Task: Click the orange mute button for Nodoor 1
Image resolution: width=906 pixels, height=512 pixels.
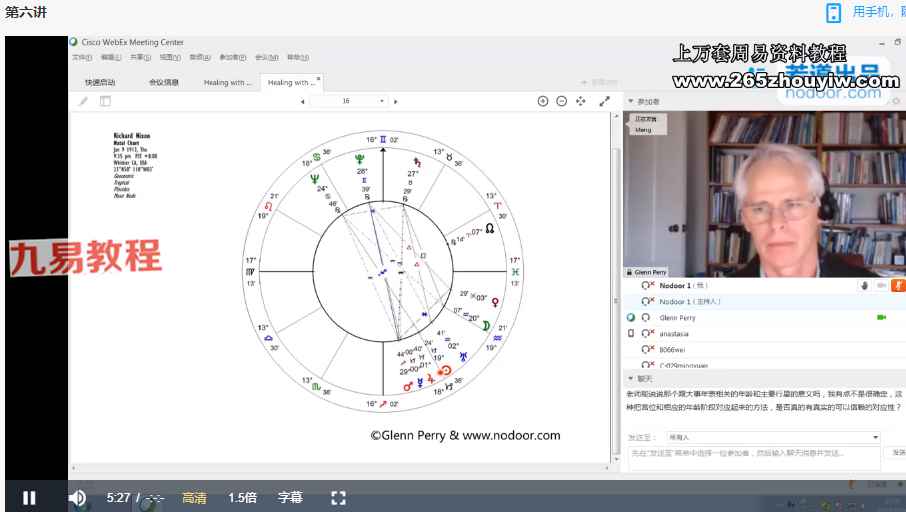Action: (898, 285)
